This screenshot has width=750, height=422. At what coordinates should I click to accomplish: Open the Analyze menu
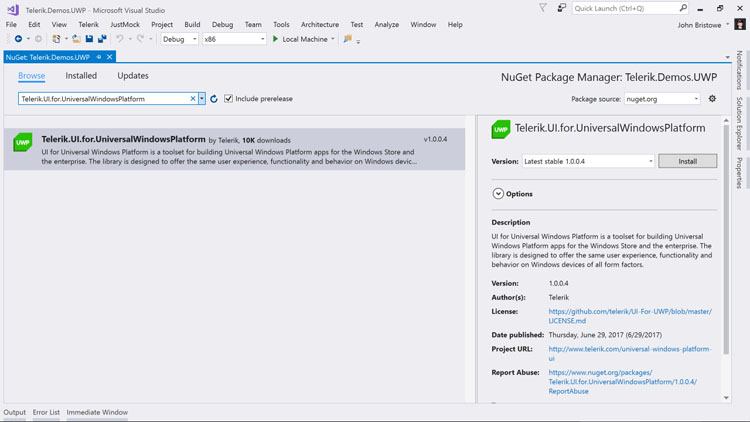click(x=386, y=24)
